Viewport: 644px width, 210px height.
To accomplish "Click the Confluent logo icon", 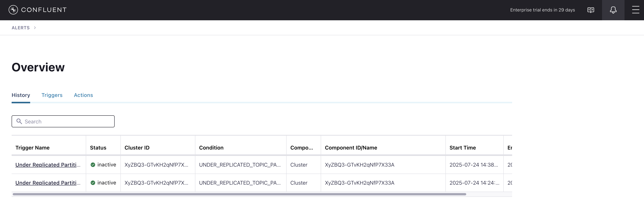I will (13, 10).
